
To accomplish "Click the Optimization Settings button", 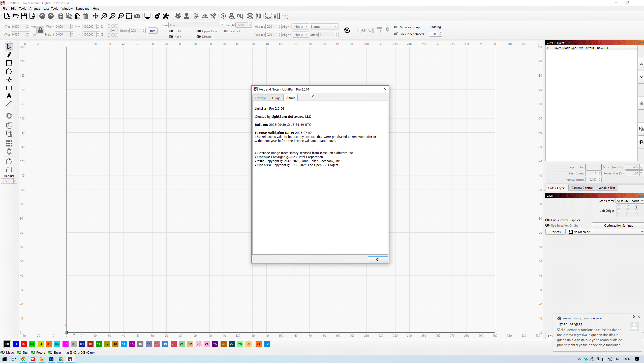I will 618,226.
